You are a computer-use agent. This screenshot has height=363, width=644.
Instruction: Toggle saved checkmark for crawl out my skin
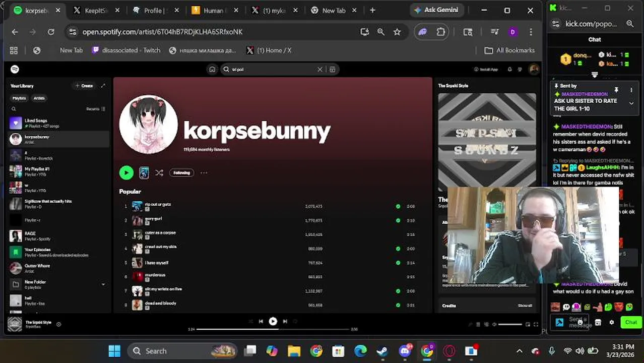[398, 249]
